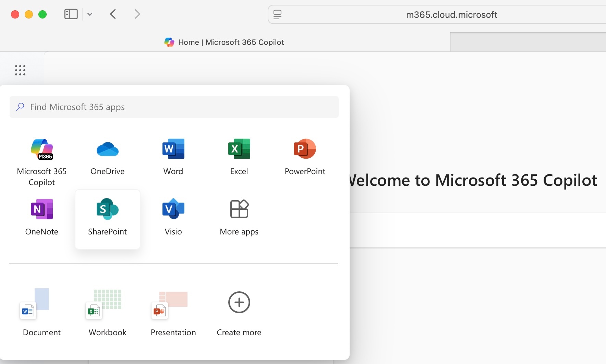Go forward with the Safari forward arrow
This screenshot has height=364, width=606.
[x=137, y=14]
